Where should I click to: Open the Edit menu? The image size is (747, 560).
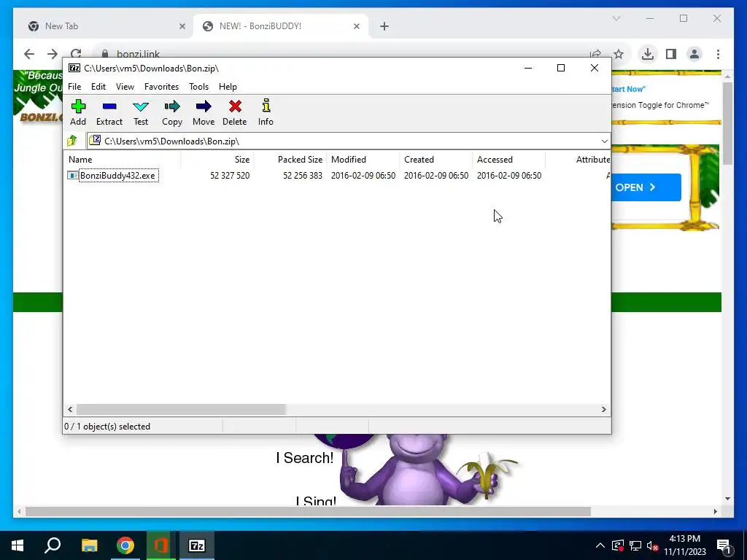[98, 87]
